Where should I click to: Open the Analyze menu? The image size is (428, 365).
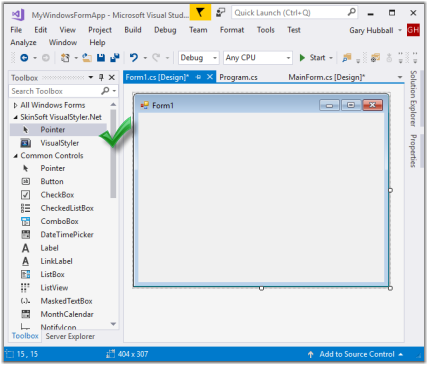click(x=23, y=43)
